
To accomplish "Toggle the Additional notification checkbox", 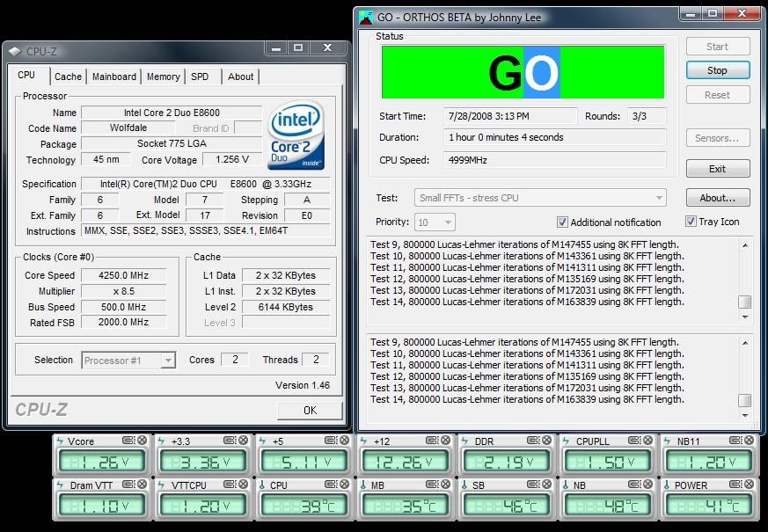I will click(x=562, y=222).
